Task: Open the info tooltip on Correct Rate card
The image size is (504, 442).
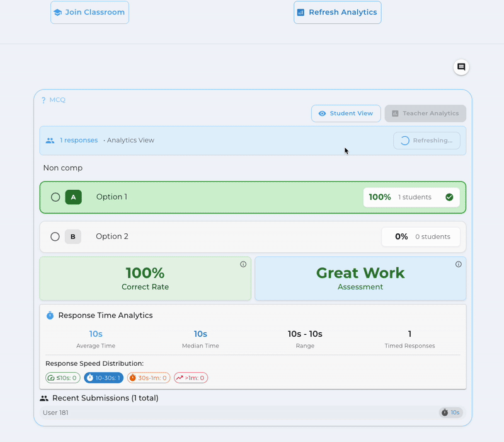Action: click(x=243, y=264)
